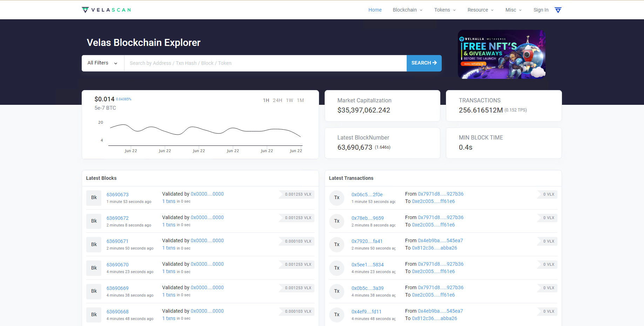Open block 63690672 link

[117, 218]
